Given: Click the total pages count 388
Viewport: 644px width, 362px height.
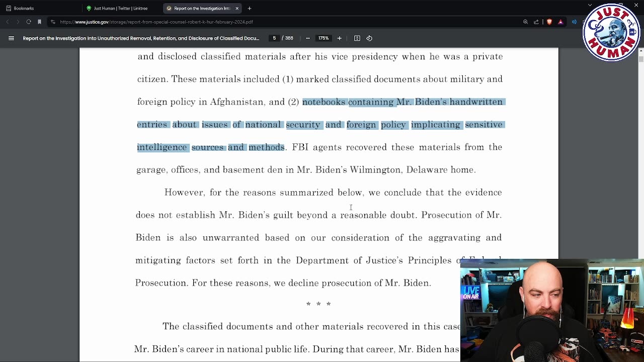Looking at the screenshot, I should tap(289, 38).
